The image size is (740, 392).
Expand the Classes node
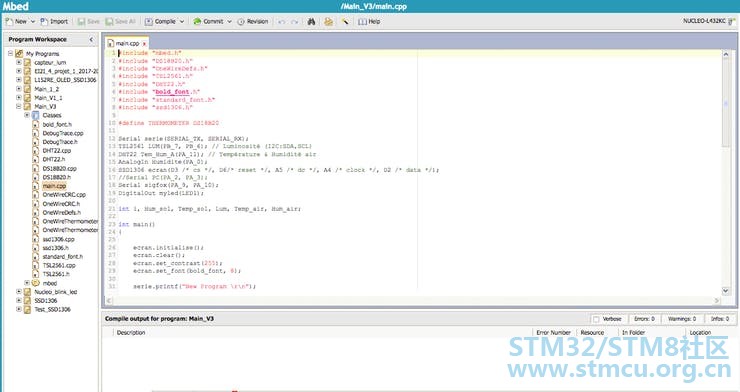pyautogui.click(x=27, y=115)
